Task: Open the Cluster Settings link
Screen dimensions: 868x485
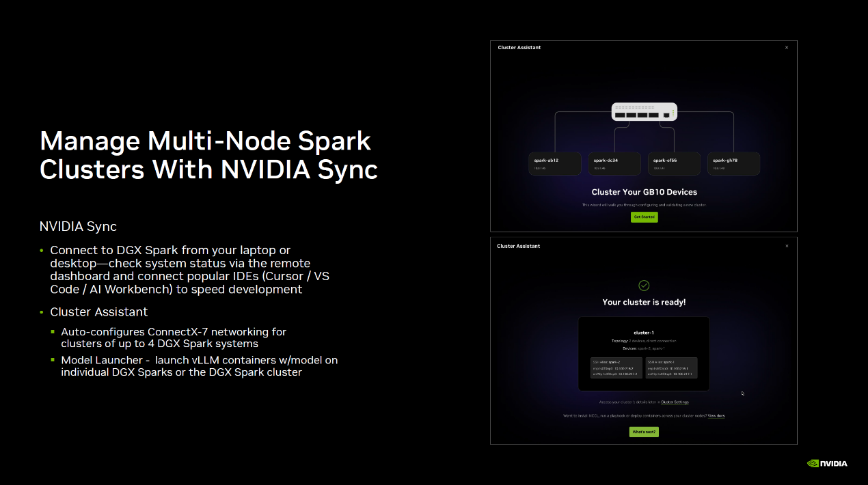Action: (x=675, y=402)
